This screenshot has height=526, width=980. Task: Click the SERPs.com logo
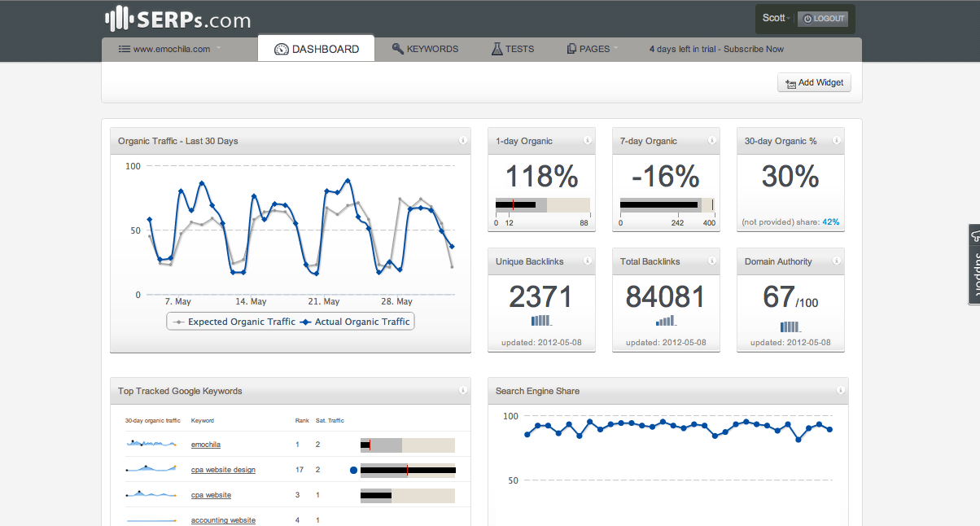[177, 19]
